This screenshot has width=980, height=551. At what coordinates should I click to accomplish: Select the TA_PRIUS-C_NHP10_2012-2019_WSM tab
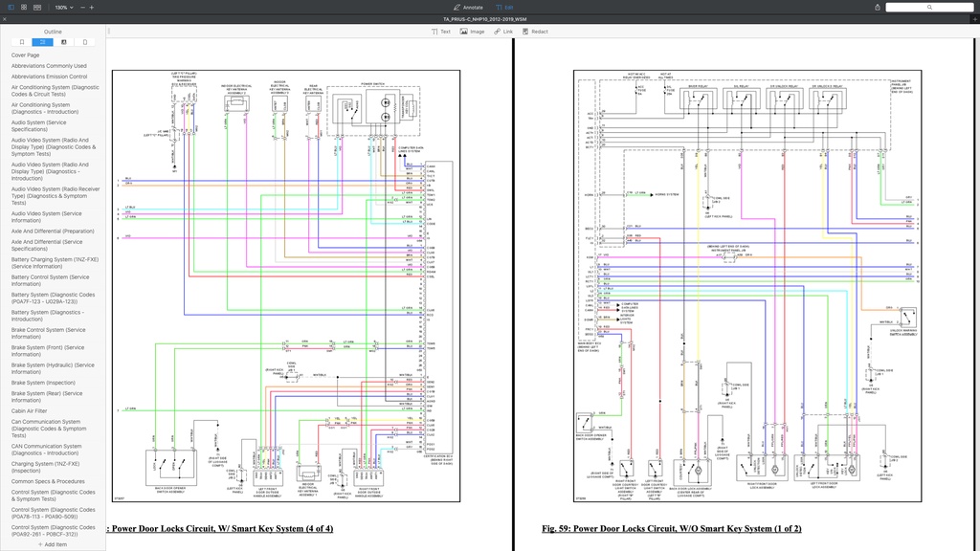tap(485, 19)
